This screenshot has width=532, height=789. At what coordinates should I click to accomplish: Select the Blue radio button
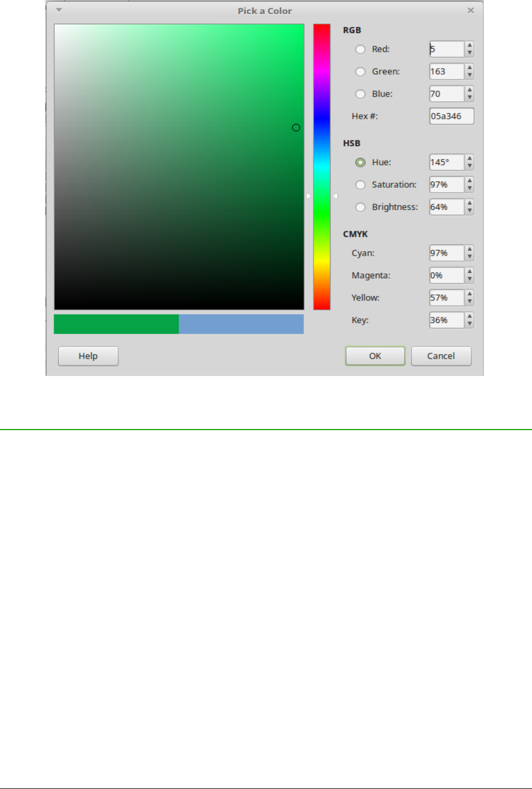pos(360,94)
